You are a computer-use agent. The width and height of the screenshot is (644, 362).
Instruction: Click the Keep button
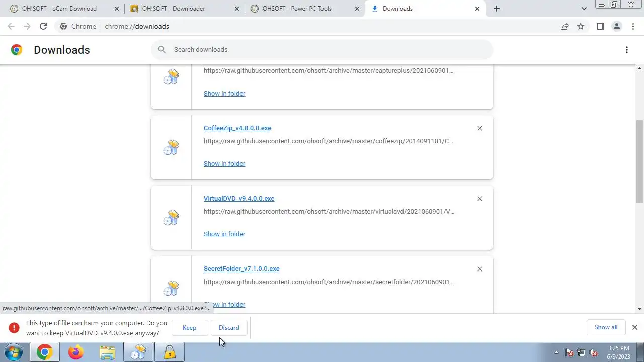coord(190,328)
